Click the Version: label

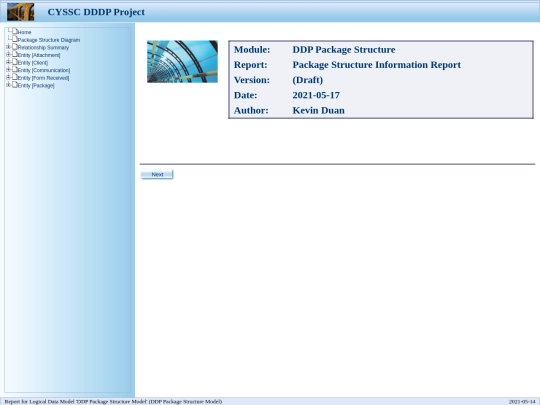[x=252, y=80]
